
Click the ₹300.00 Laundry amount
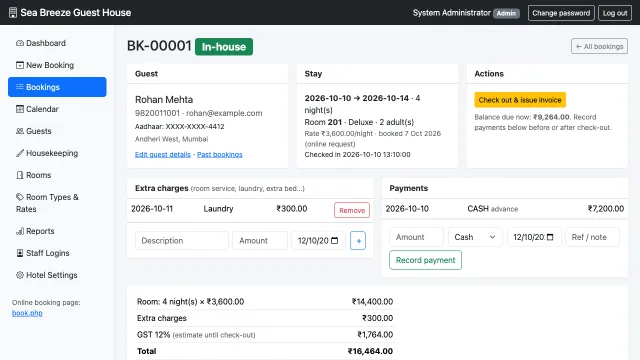(291, 209)
